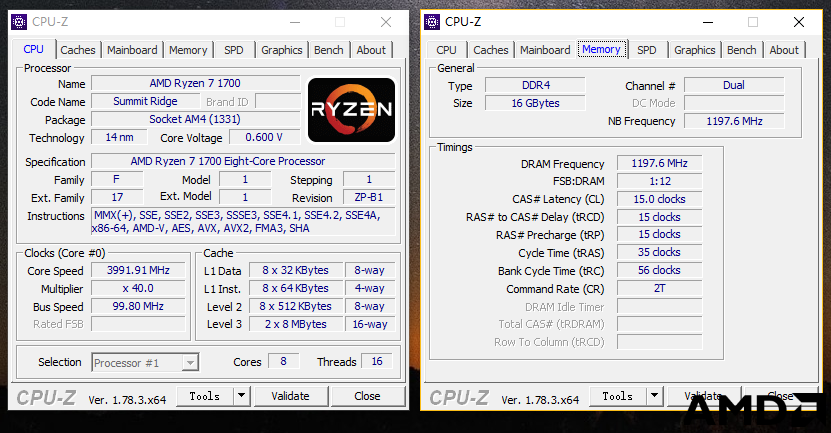Viewport: 831px width, 433px height.
Task: Click the DRAM Frequency value 1197.6 MHz
Action: coord(660,163)
